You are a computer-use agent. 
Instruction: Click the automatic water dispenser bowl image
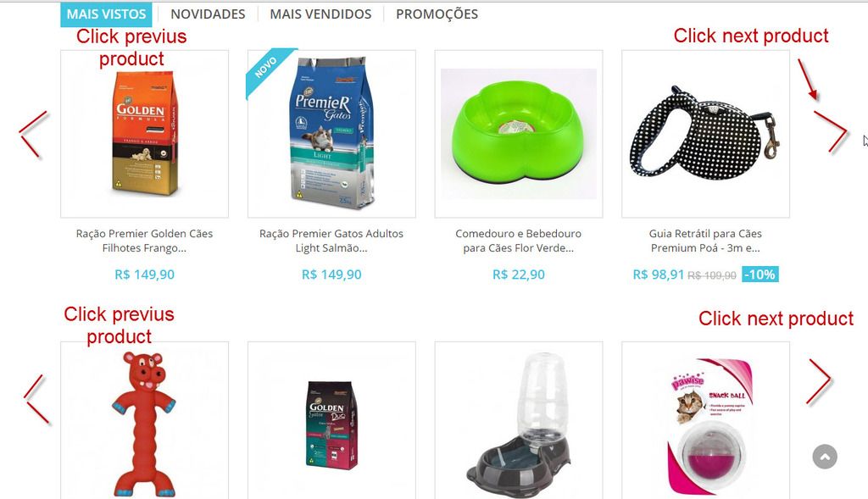click(519, 424)
